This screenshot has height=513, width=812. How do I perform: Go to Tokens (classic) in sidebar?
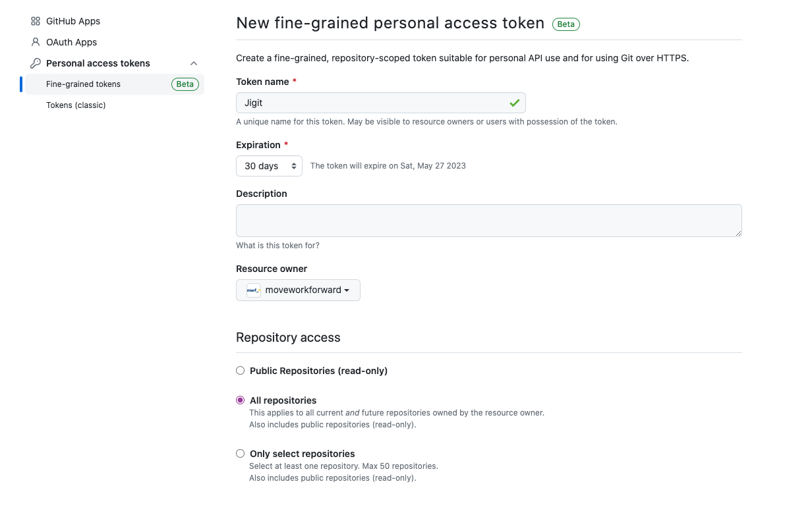coord(76,105)
